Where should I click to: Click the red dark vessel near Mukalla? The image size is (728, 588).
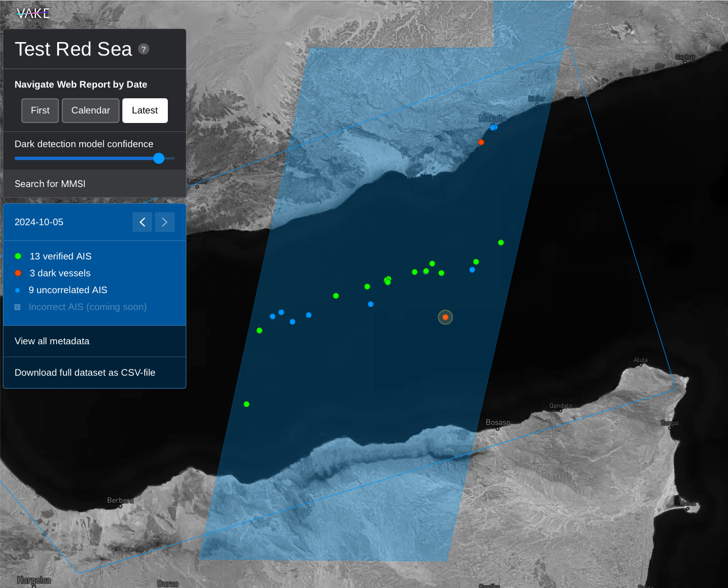pyautogui.click(x=481, y=143)
